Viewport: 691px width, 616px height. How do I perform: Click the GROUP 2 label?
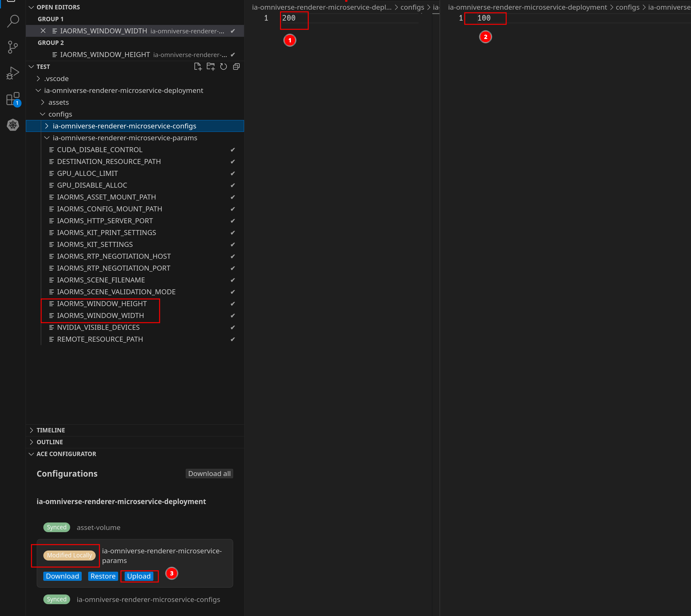click(50, 43)
